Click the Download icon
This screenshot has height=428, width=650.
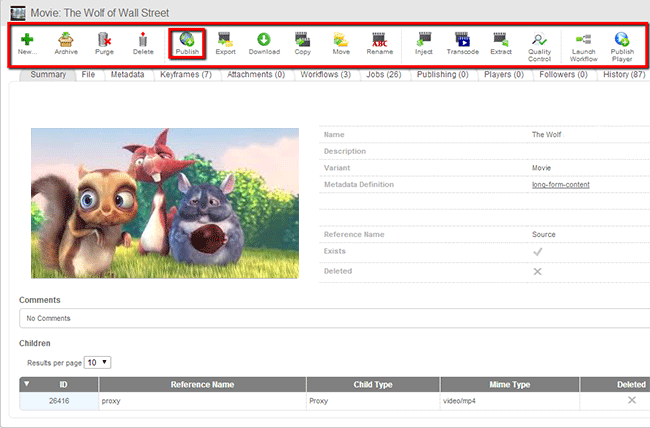[x=264, y=41]
